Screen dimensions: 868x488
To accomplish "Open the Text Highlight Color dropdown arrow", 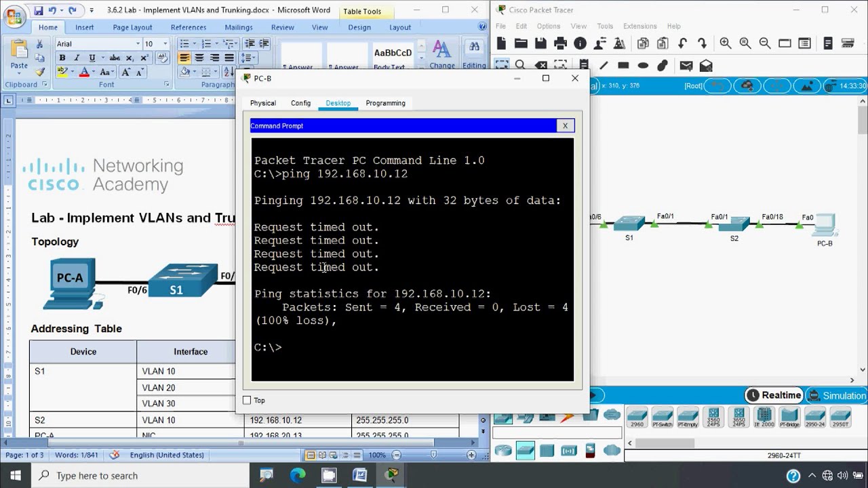I will point(72,72).
